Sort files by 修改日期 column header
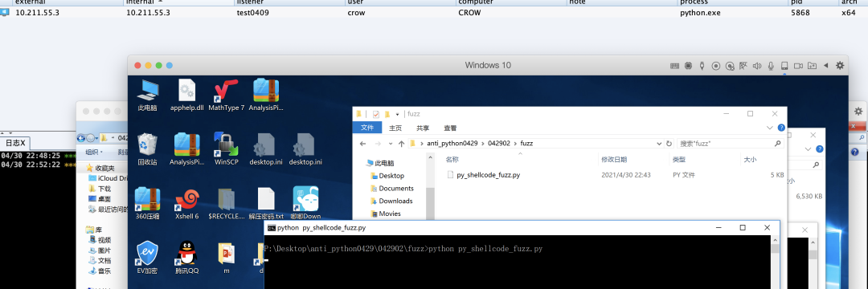Screen dimensions: 868x289 coord(614,160)
